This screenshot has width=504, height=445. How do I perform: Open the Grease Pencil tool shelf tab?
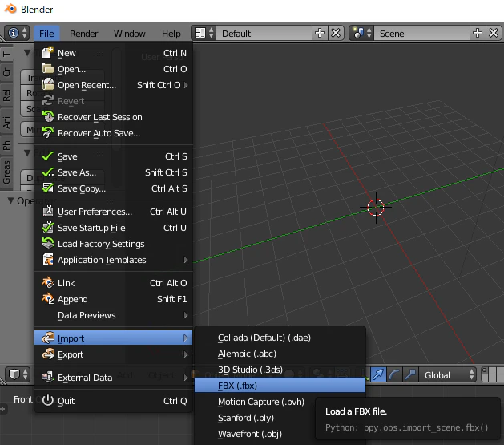[6, 172]
